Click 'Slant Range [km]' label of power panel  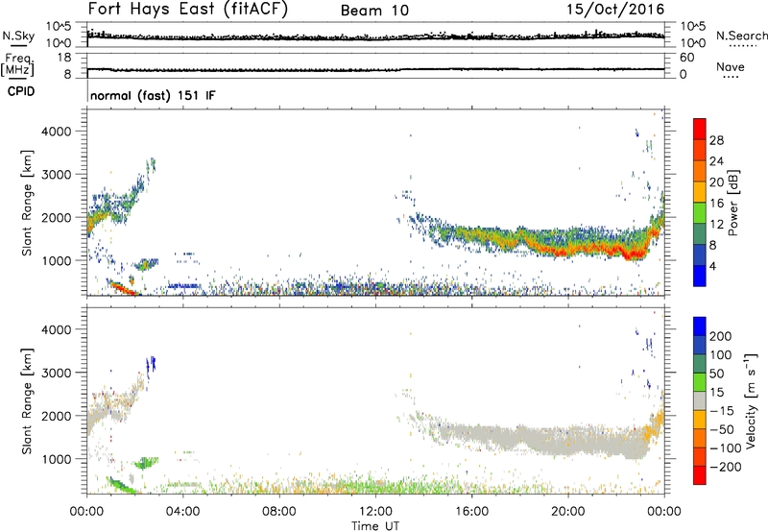click(x=27, y=203)
